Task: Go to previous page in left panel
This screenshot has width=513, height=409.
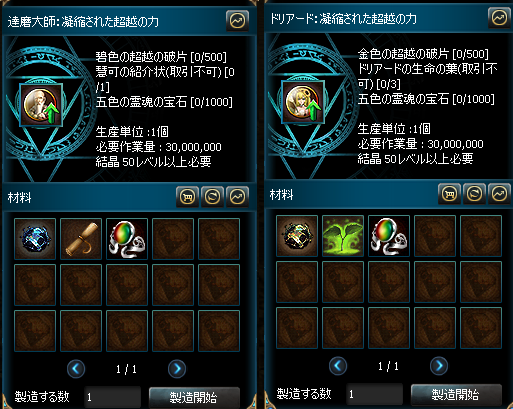Action: [76, 369]
